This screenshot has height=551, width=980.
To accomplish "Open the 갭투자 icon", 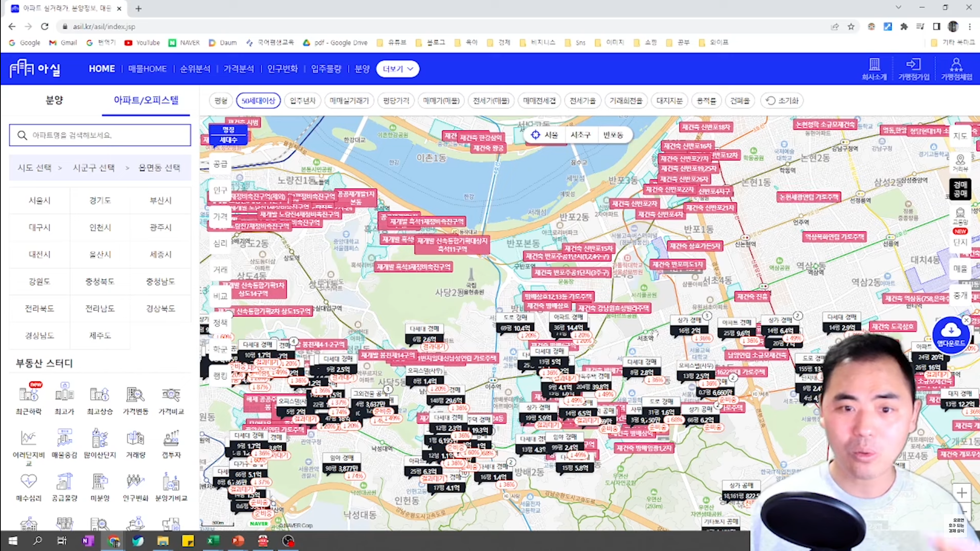I will [171, 439].
